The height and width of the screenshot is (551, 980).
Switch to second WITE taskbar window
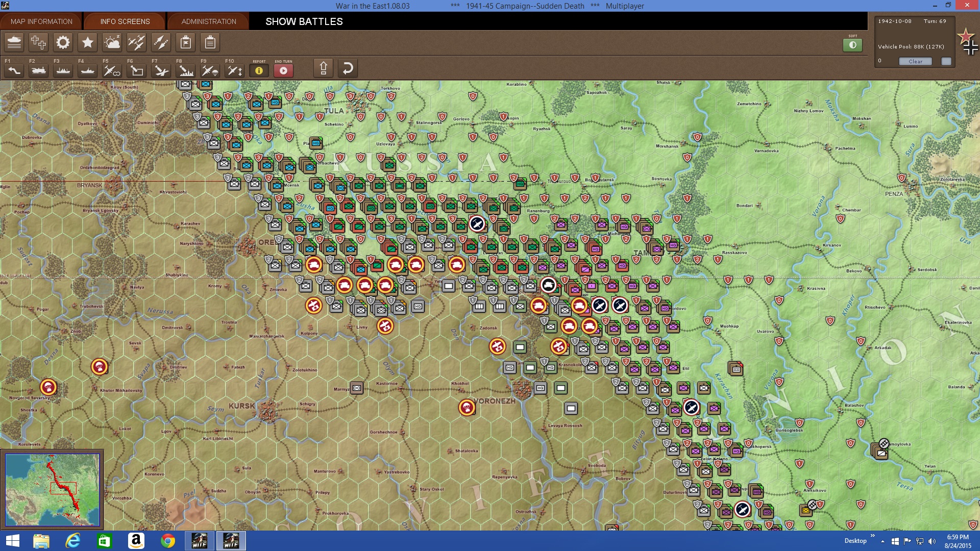point(231,541)
